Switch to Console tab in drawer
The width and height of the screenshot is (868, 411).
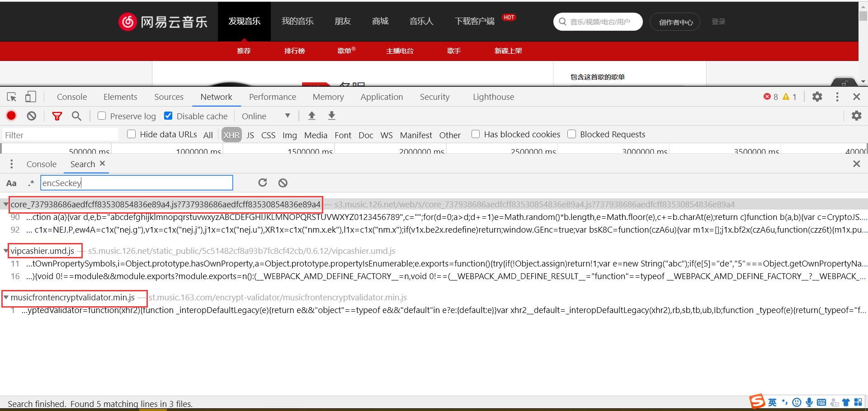pos(42,164)
